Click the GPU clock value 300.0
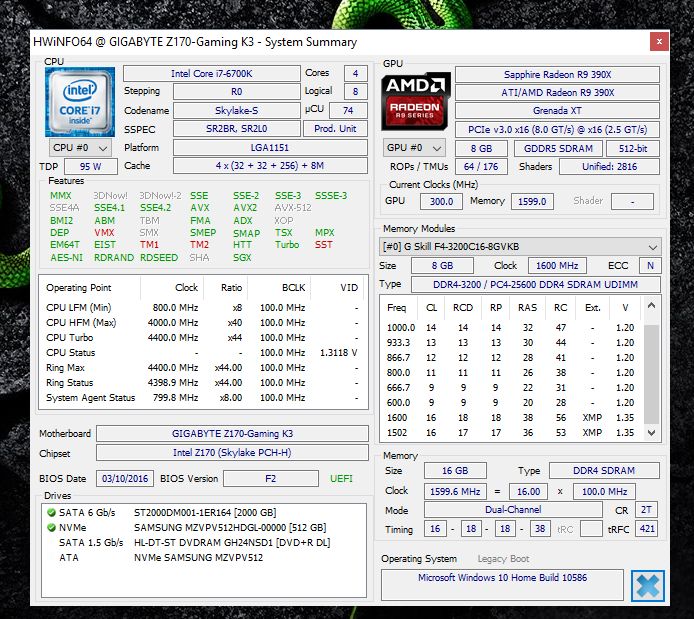The height and width of the screenshot is (619, 694). pos(441,201)
